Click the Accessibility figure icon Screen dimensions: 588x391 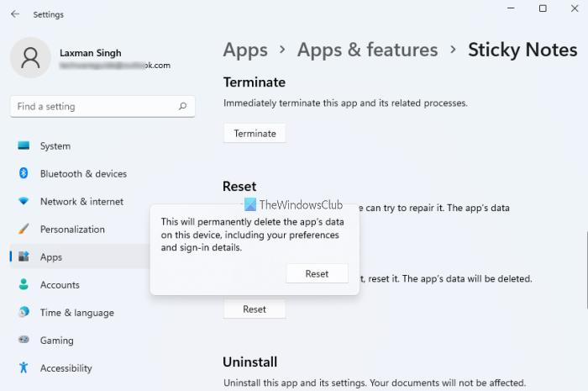[x=24, y=368]
